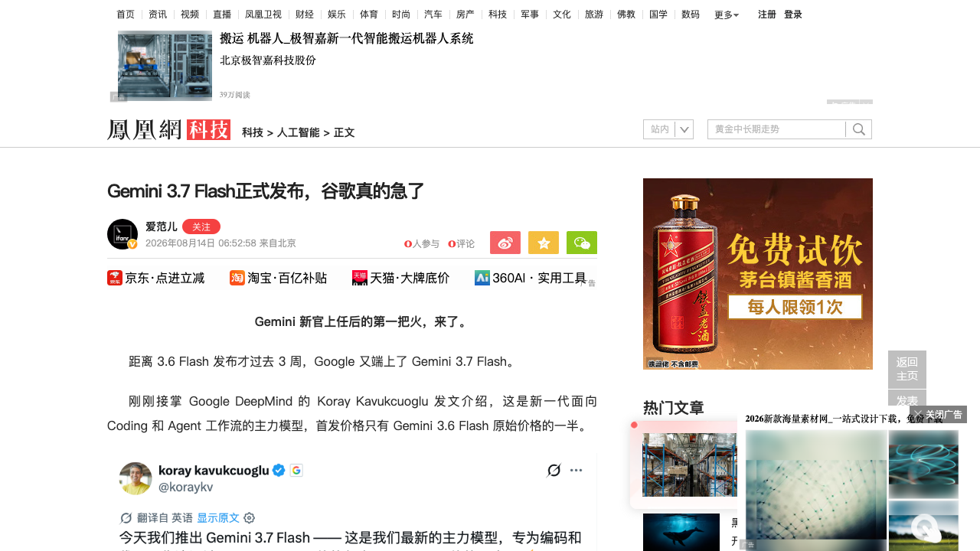Image resolution: width=980 pixels, height=551 pixels.
Task: Click the warehouse shelves hot article thumbnail
Action: click(689, 465)
